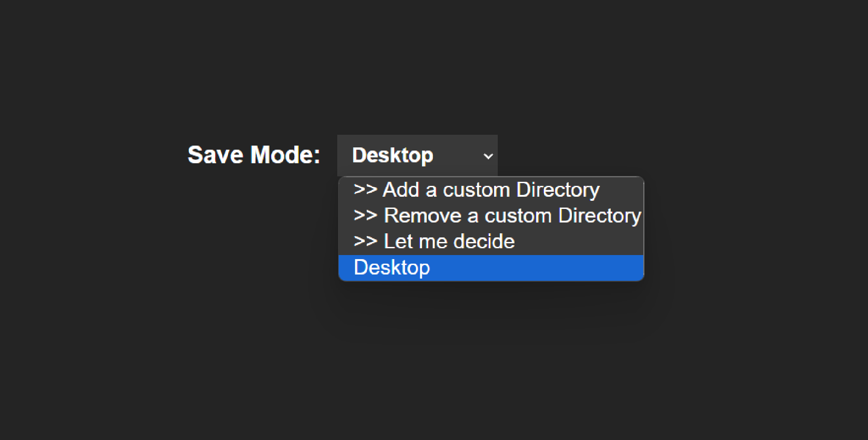This screenshot has height=440, width=868.
Task: Click the bold Desktop text in the select box
Action: pyautogui.click(x=392, y=156)
